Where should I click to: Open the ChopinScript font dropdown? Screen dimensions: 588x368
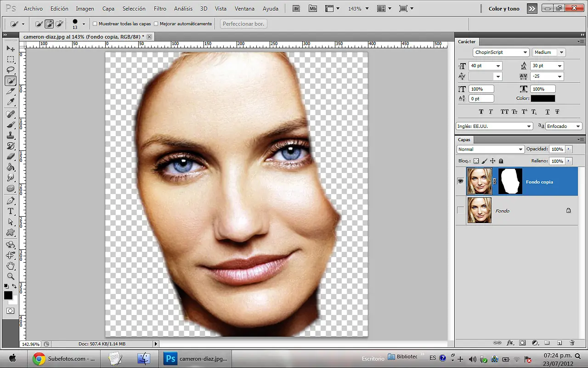click(x=501, y=52)
